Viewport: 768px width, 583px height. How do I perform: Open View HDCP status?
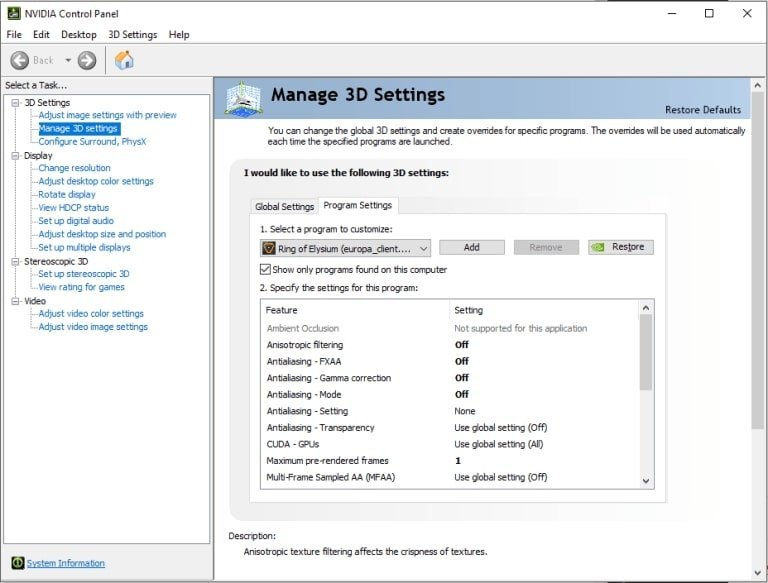pyautogui.click(x=73, y=208)
